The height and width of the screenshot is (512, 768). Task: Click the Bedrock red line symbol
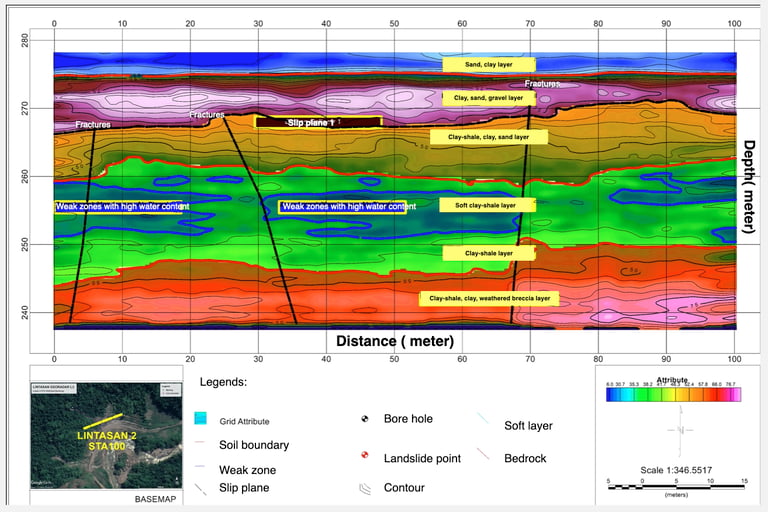[x=483, y=454]
